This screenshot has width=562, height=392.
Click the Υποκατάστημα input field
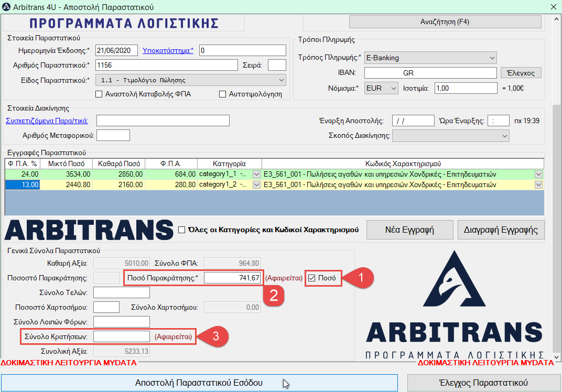243,50
